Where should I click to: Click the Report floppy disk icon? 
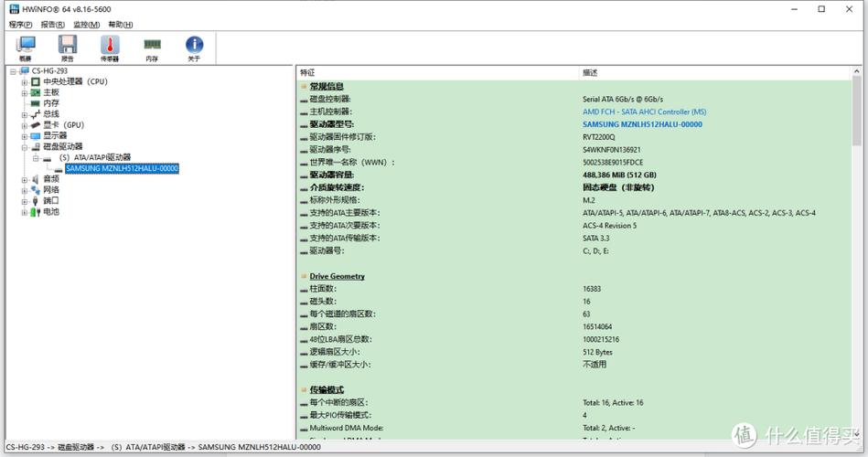click(x=68, y=48)
